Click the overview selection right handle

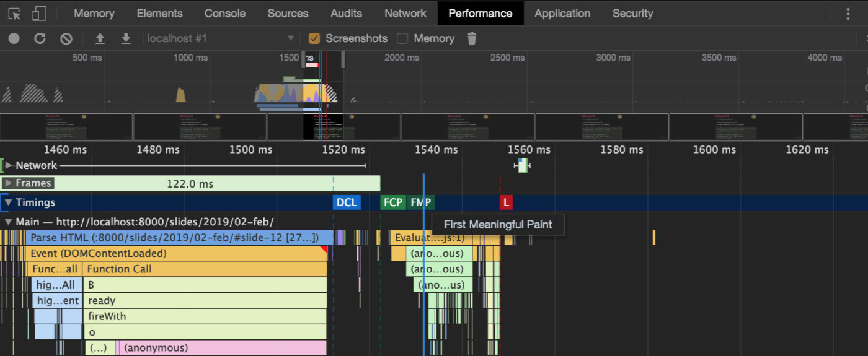tap(343, 59)
